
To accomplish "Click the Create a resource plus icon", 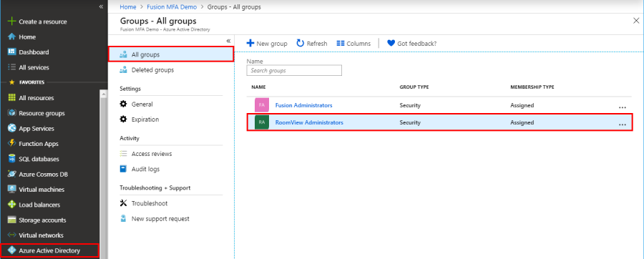I will (x=12, y=21).
